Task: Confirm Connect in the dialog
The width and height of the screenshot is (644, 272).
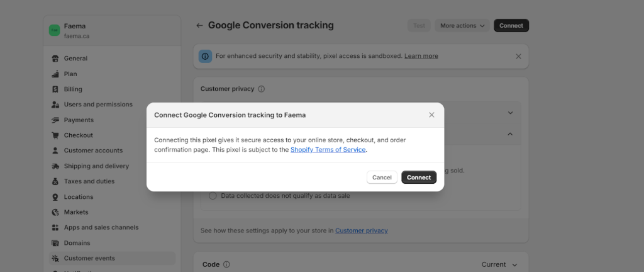Action: (x=419, y=178)
